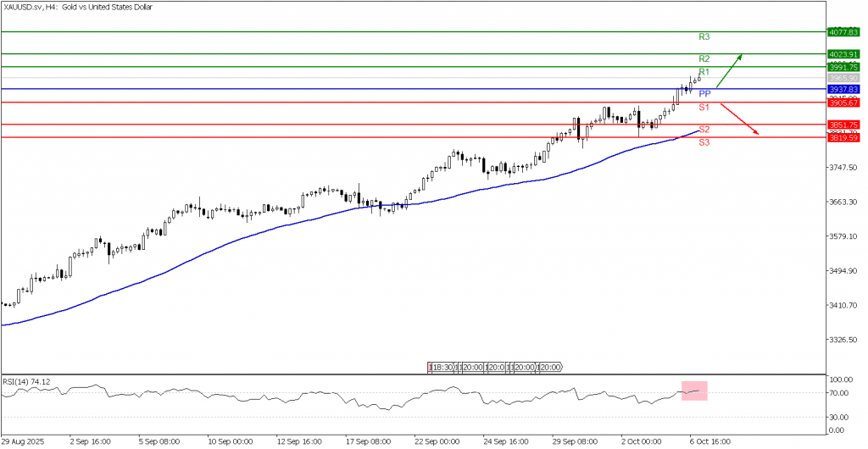Click the blue 3937.83 pivot price tag

(845, 89)
